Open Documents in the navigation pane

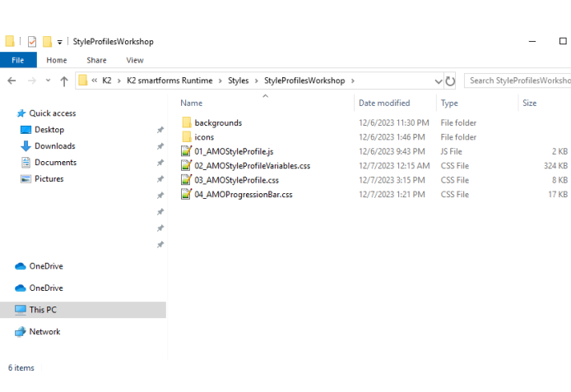click(x=56, y=162)
